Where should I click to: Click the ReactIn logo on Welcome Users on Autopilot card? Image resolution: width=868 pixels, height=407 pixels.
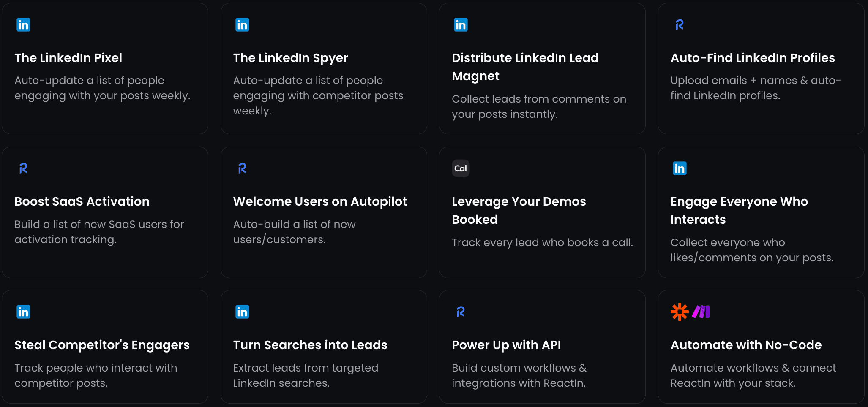242,168
